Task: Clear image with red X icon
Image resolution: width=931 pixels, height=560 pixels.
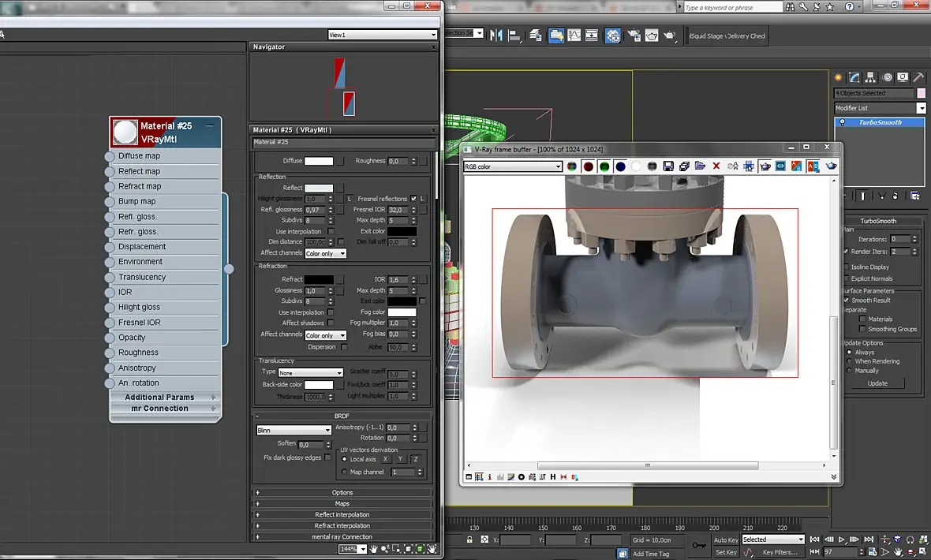Action: pos(716,166)
